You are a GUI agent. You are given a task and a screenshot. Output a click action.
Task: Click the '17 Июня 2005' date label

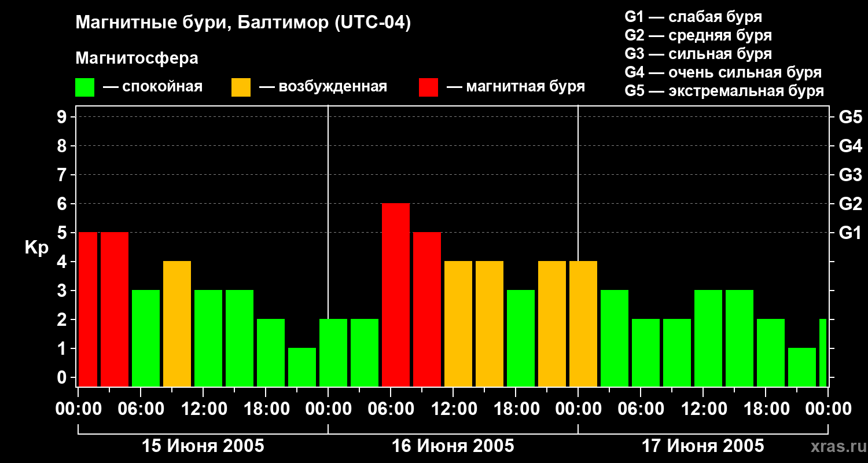point(703,446)
